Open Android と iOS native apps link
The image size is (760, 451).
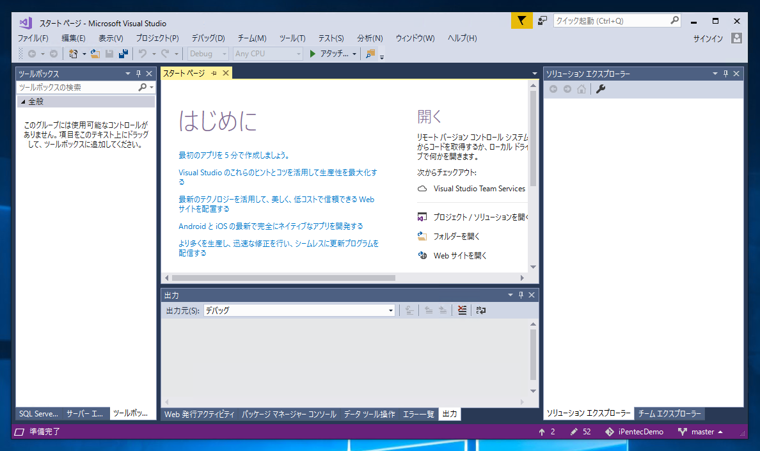tap(270, 226)
